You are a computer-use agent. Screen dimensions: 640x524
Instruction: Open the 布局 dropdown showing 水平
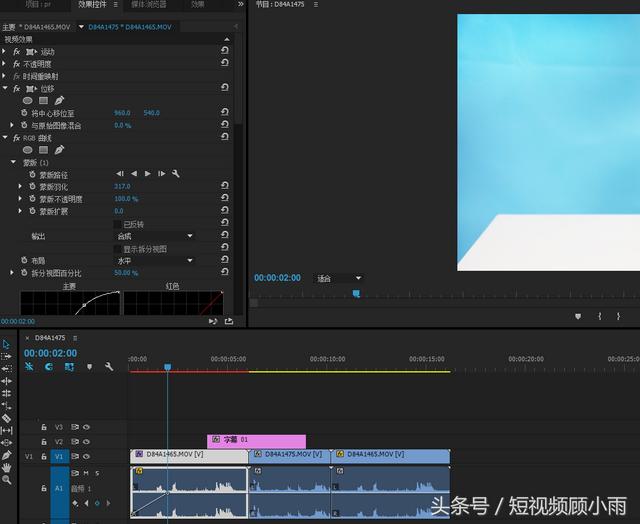[155, 261]
